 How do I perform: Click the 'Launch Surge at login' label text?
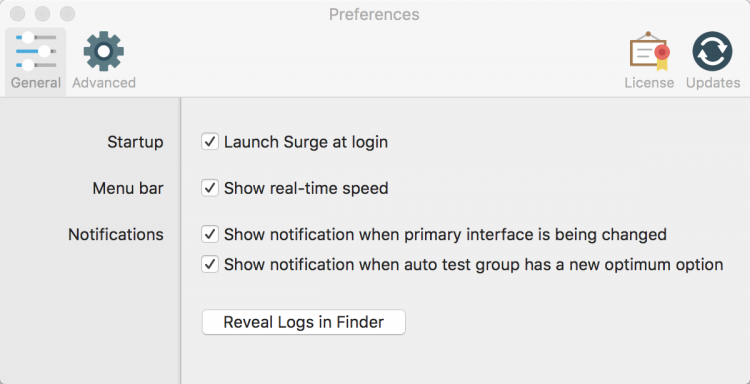(x=306, y=142)
